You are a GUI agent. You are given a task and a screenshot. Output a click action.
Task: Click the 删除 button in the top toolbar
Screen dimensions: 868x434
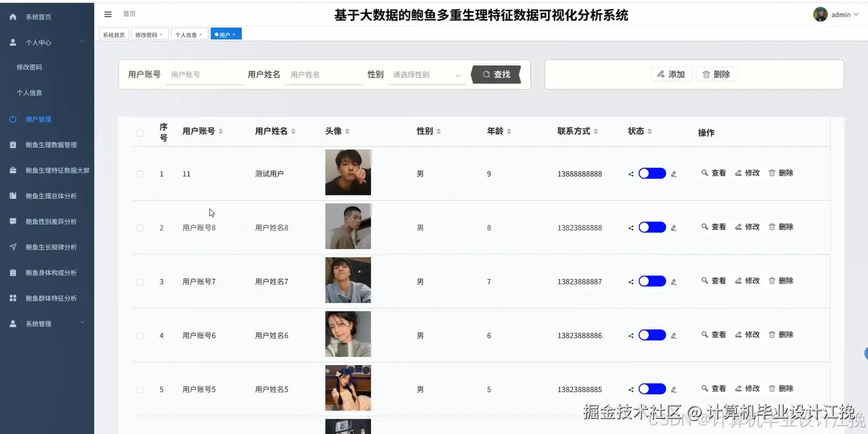tap(716, 74)
